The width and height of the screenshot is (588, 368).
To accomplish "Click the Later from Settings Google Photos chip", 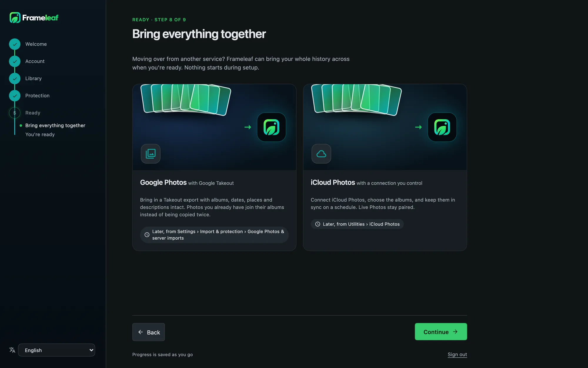I will 214,235.
